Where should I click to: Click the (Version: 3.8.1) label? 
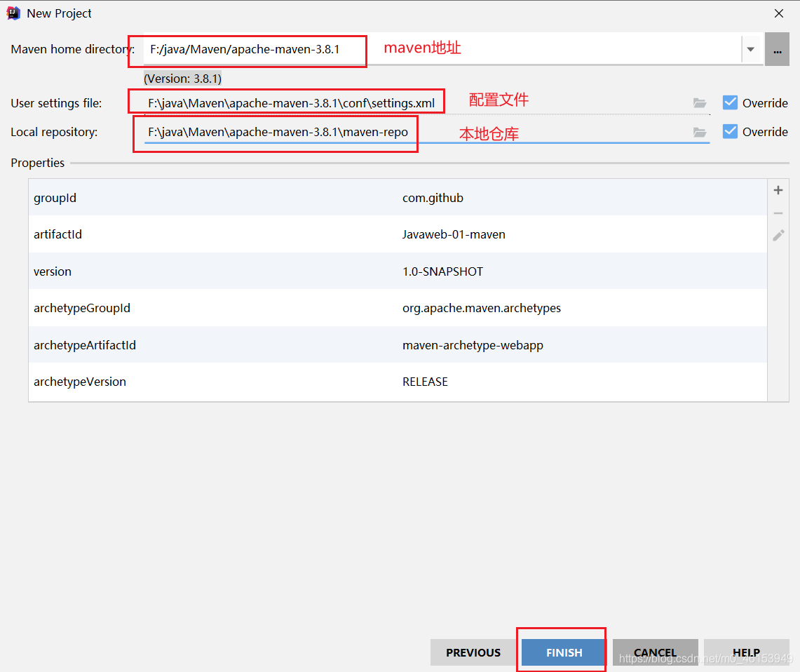click(183, 79)
